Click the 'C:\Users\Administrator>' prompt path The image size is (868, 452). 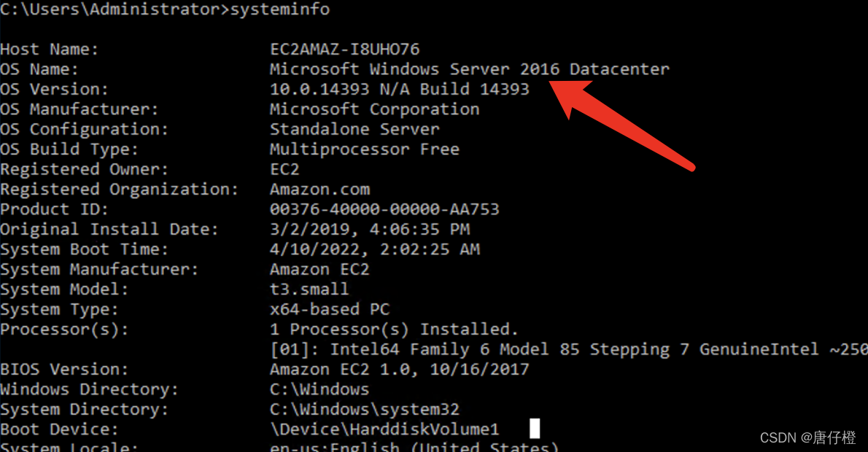[x=115, y=9]
